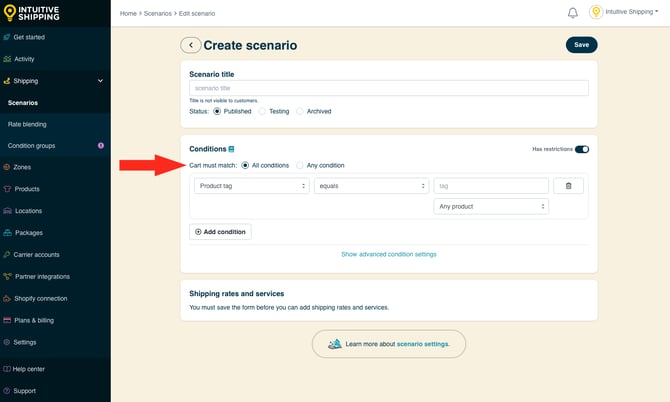Go to Home breadcrumb
The width and height of the screenshot is (670, 402).
(x=128, y=14)
